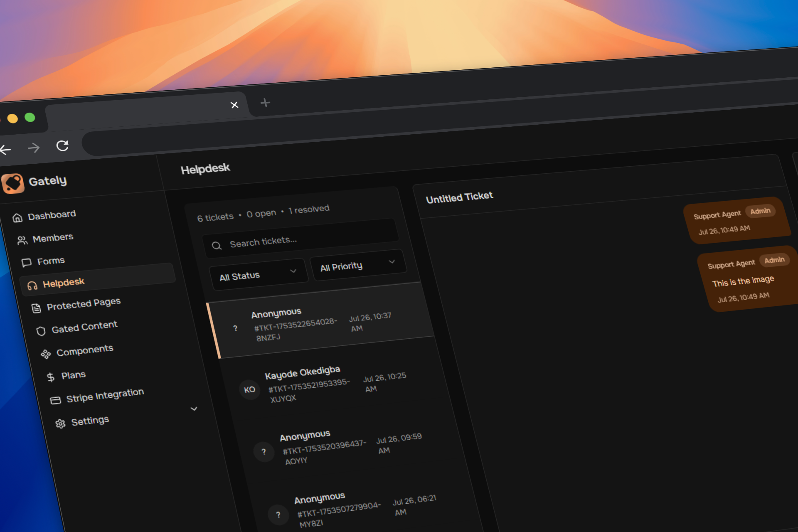Viewport: 798px width, 532px height.
Task: Click the Untitled Ticket heading
Action: (x=459, y=197)
